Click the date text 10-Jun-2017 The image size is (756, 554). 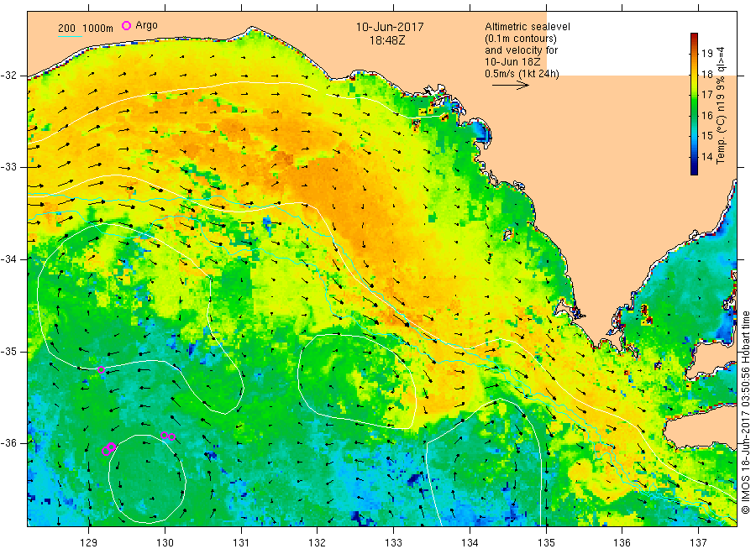pos(390,27)
